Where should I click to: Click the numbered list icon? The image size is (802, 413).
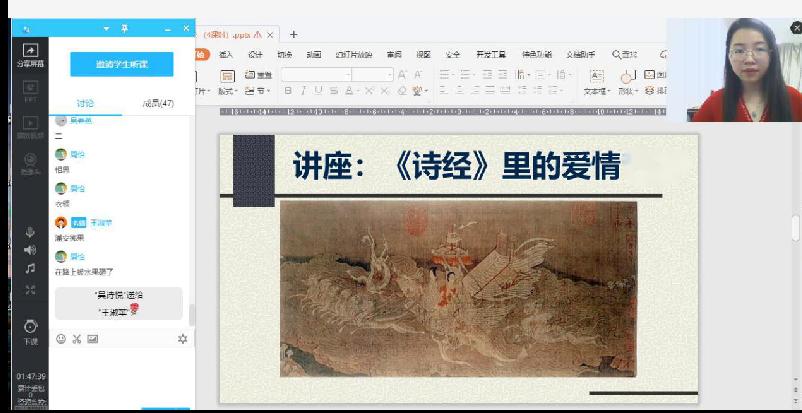click(465, 75)
